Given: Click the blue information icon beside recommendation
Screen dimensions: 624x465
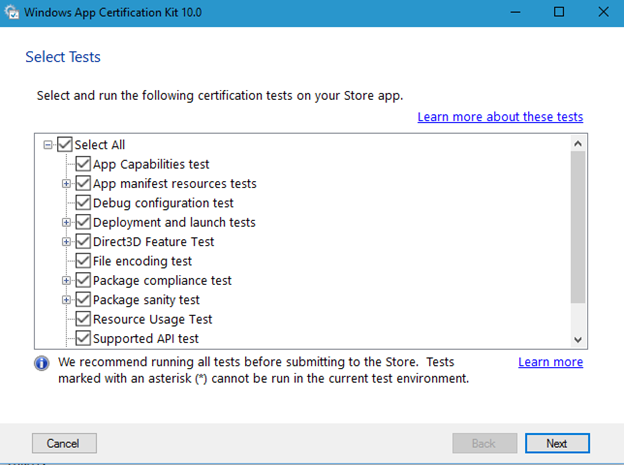Looking at the screenshot, I should (x=42, y=363).
